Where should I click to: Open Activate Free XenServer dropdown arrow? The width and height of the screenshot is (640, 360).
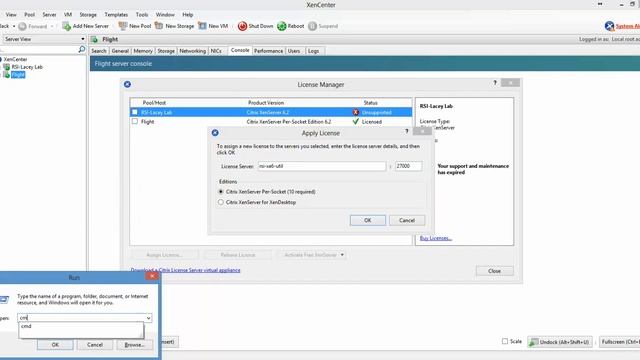point(342,255)
